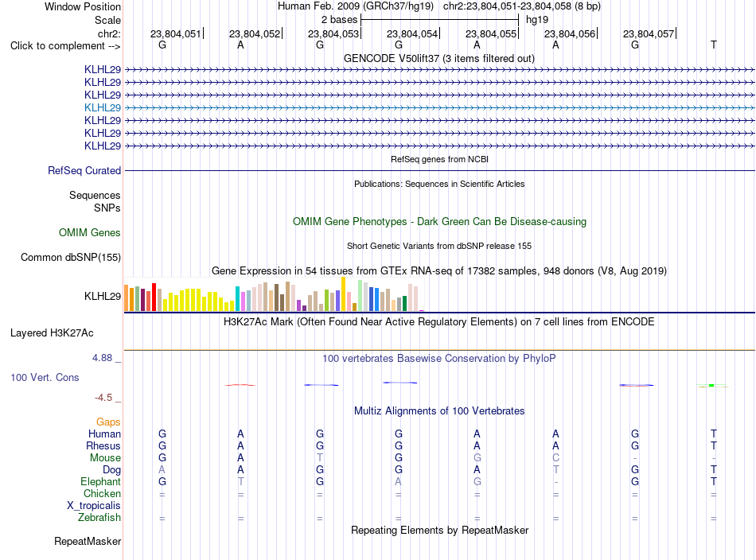The height and width of the screenshot is (560, 756).
Task: Click the '100 vertebrates Basewise Conservation by PhyloP' title
Action: coord(439,359)
